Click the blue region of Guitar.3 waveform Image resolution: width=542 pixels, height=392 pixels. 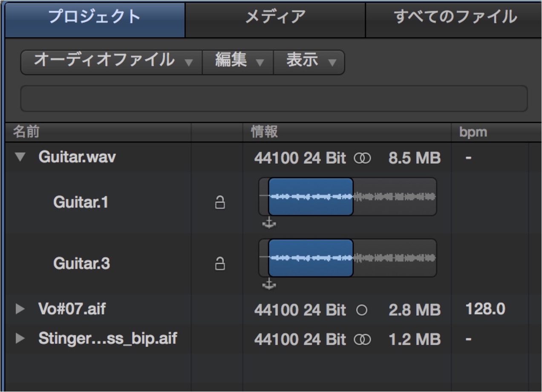311,258
